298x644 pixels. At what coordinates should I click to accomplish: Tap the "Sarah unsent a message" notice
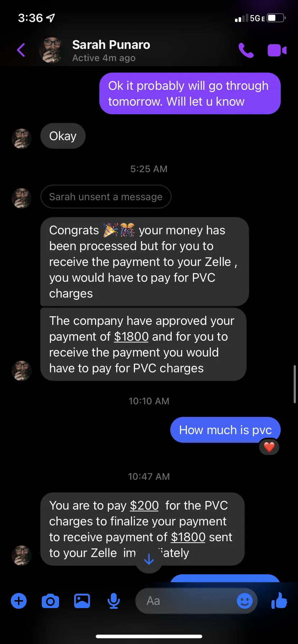coord(106,197)
